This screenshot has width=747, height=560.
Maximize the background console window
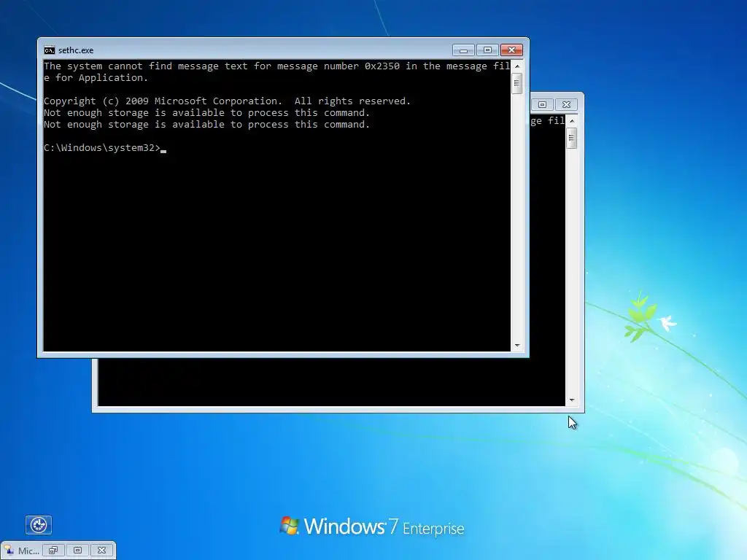click(x=542, y=104)
